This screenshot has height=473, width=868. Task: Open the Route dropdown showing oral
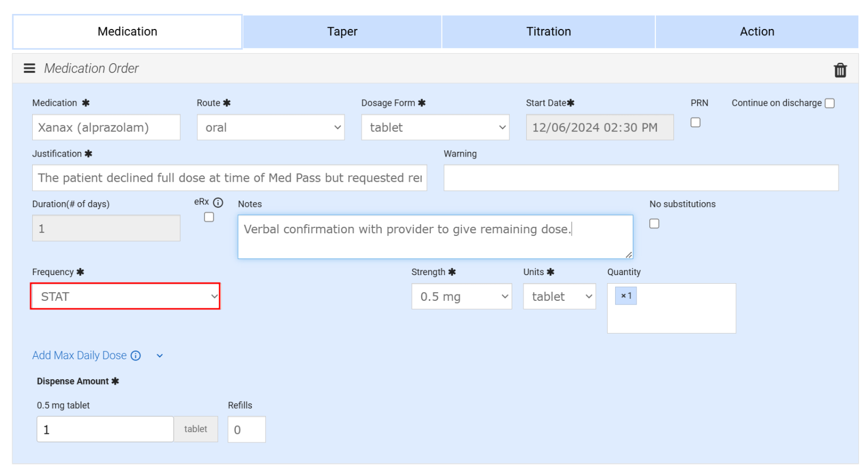[x=271, y=128]
